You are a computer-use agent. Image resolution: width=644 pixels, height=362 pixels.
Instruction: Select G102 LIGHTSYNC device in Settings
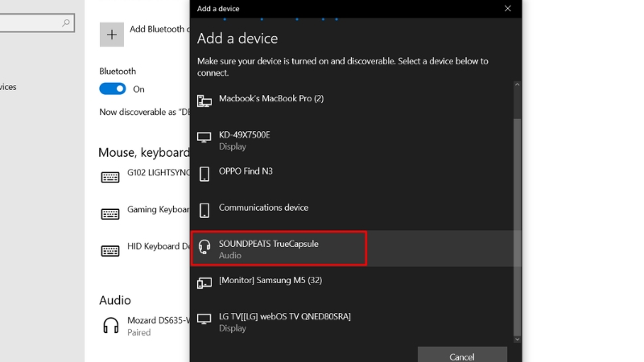145,177
